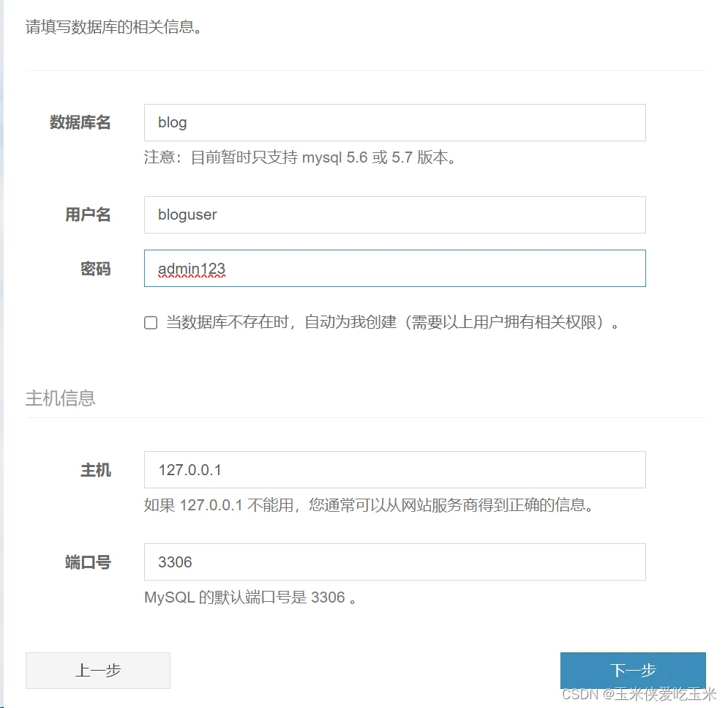Screen dimensions: 728x708
Task: Click the MySQL 默认端口号 hint text
Action: 251,597
